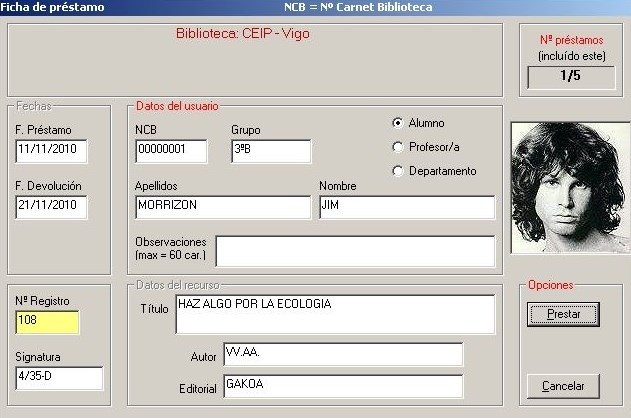Click the Nombre field with JIM
The height and width of the screenshot is (418, 631).
point(407,207)
